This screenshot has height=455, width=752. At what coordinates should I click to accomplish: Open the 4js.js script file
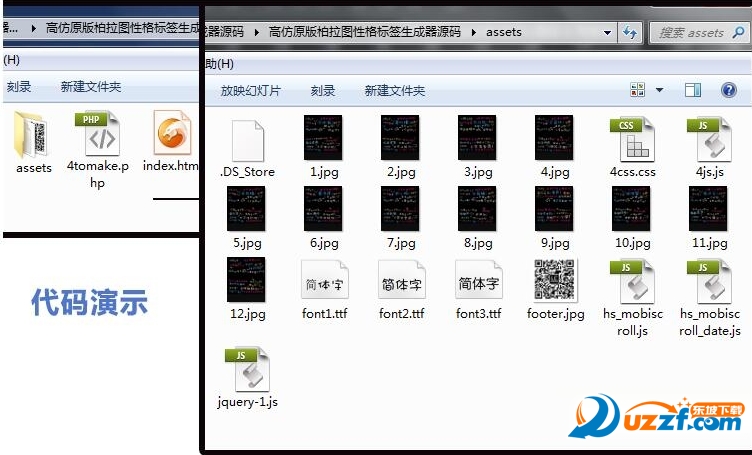pyautogui.click(x=709, y=141)
